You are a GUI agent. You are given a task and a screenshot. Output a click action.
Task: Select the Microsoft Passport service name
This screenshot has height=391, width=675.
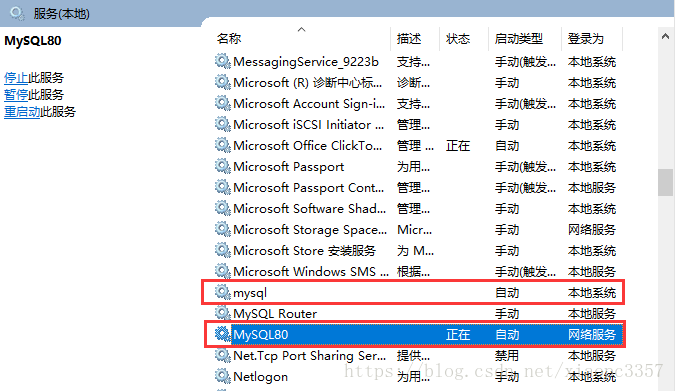click(x=289, y=167)
